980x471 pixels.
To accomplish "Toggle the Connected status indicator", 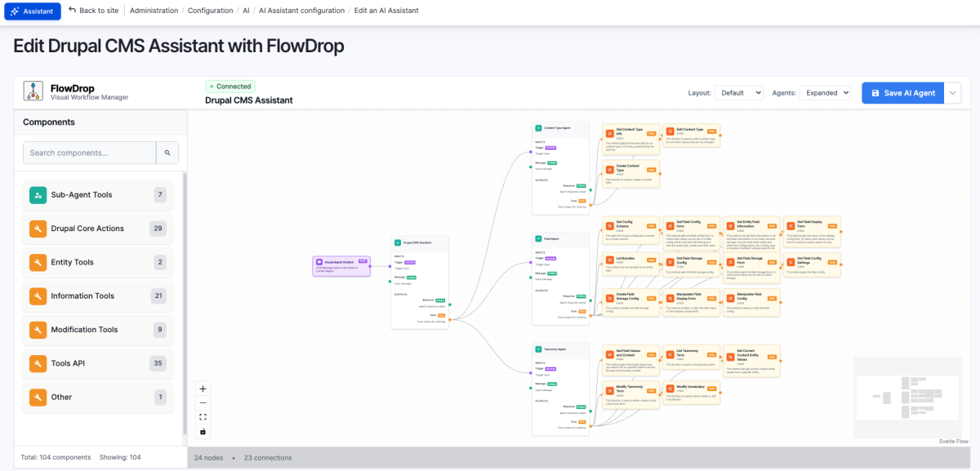I will point(229,86).
